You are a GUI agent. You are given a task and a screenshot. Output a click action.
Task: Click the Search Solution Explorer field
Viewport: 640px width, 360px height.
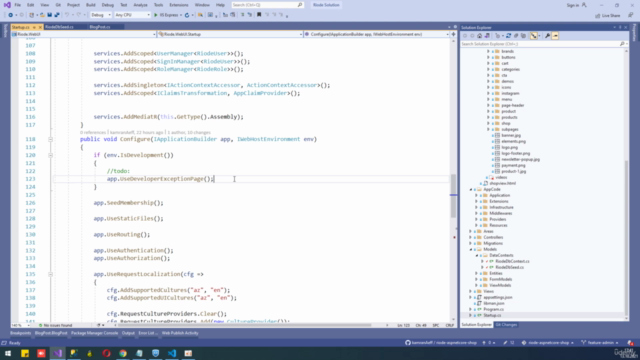[543, 44]
